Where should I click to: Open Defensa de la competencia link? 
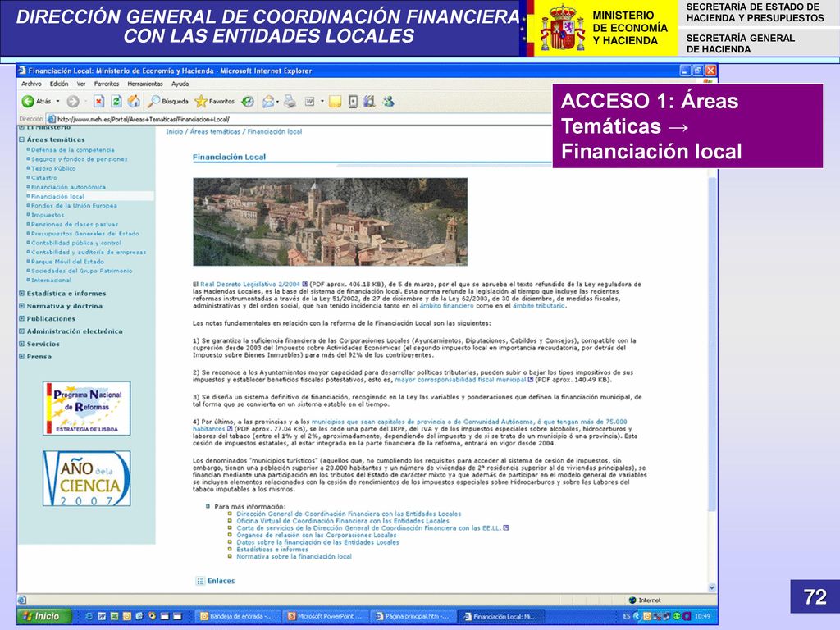point(72,150)
